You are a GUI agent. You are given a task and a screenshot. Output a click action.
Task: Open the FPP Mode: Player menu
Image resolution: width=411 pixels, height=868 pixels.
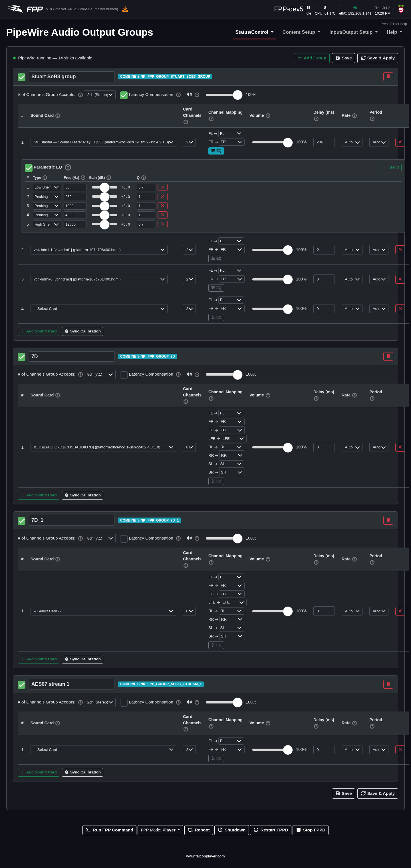[x=160, y=830]
